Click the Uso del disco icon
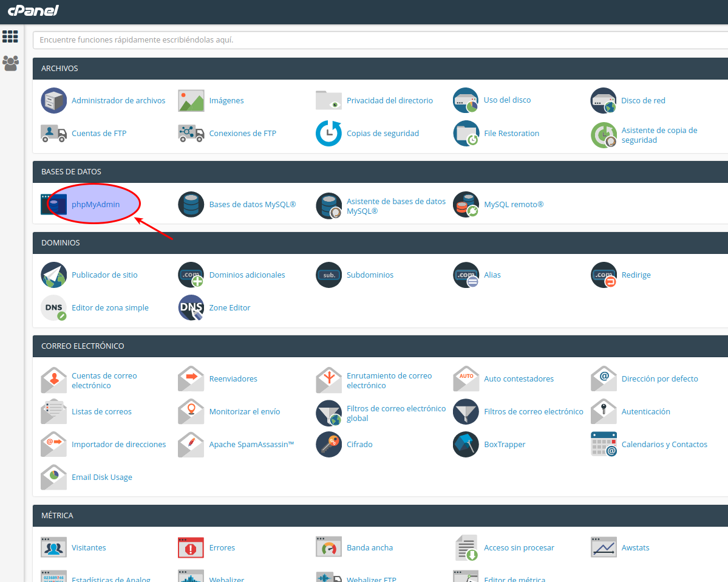 (466, 101)
